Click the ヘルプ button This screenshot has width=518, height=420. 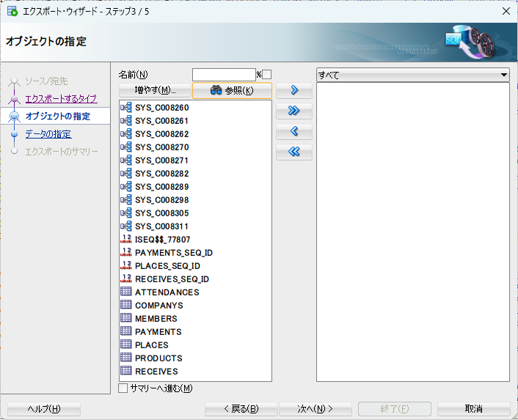(x=44, y=409)
